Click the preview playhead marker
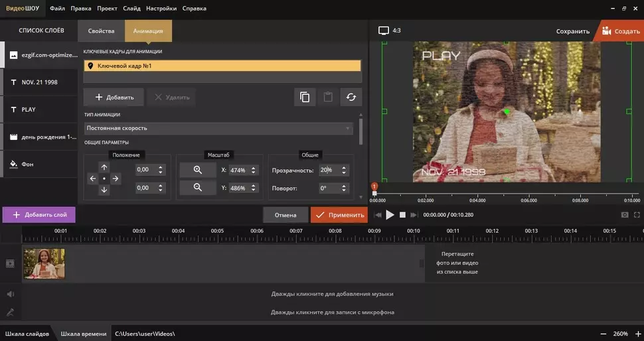 tap(374, 189)
